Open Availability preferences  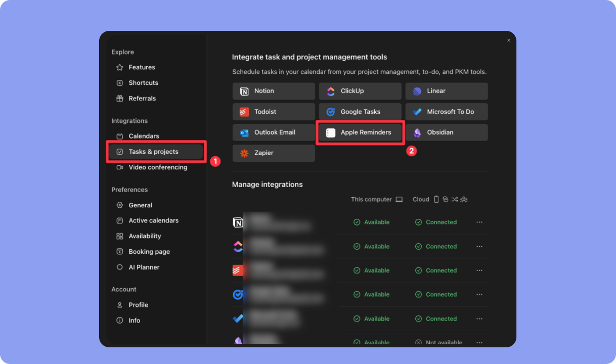click(x=139, y=236)
